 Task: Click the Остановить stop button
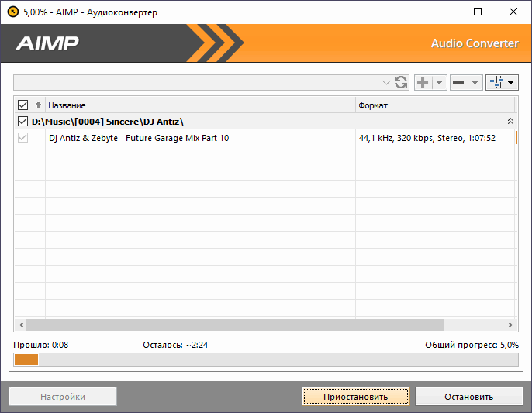[x=469, y=397]
